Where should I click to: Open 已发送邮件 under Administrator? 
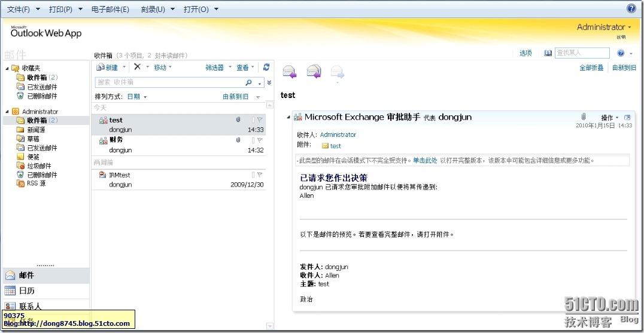[37, 148]
